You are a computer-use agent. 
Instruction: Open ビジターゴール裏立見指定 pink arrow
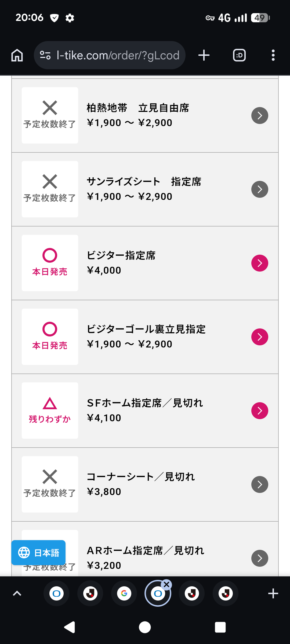260,337
